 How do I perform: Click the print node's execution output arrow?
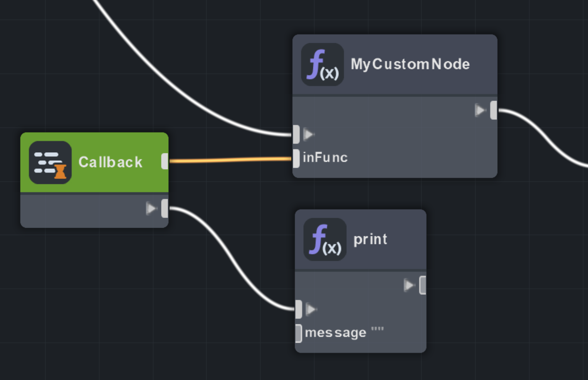pyautogui.click(x=408, y=285)
